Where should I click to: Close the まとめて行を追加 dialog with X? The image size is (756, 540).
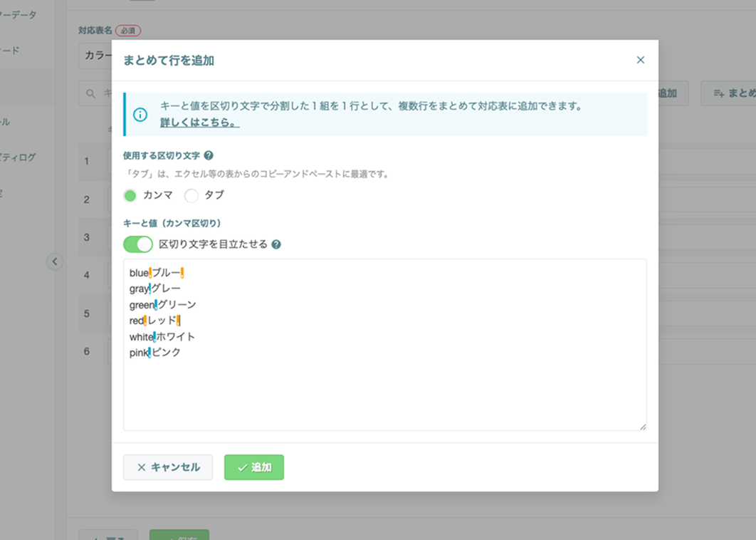(640, 60)
